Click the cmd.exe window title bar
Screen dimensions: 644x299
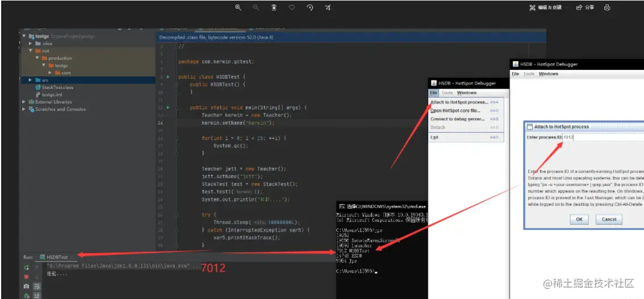click(x=382, y=207)
